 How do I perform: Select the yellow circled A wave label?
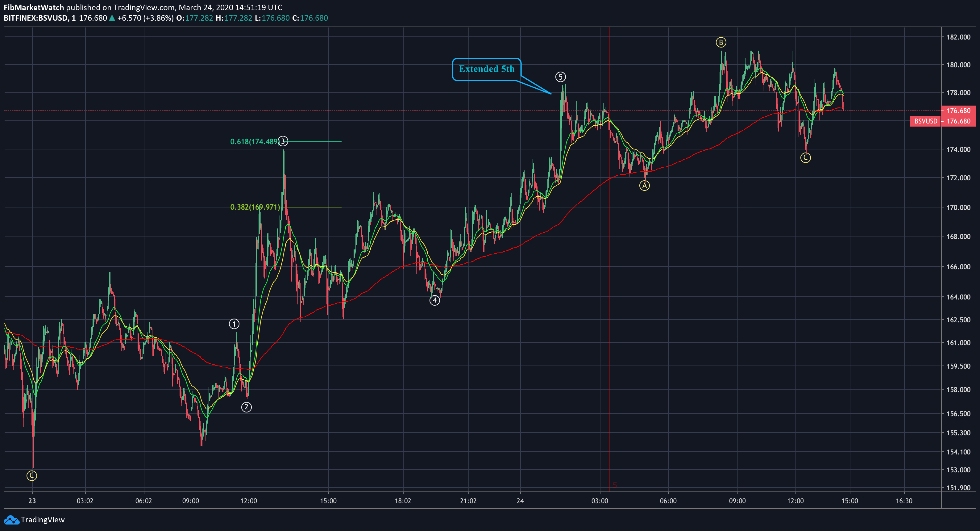(x=644, y=185)
